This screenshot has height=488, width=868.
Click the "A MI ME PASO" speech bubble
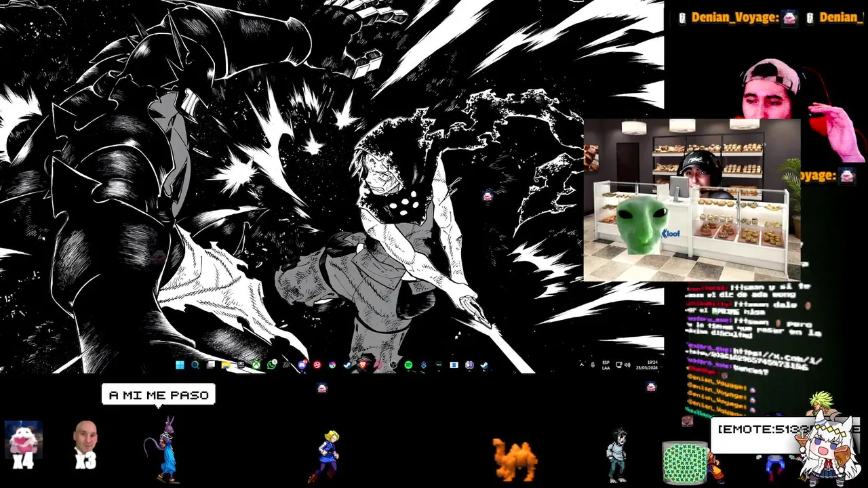pos(159,394)
